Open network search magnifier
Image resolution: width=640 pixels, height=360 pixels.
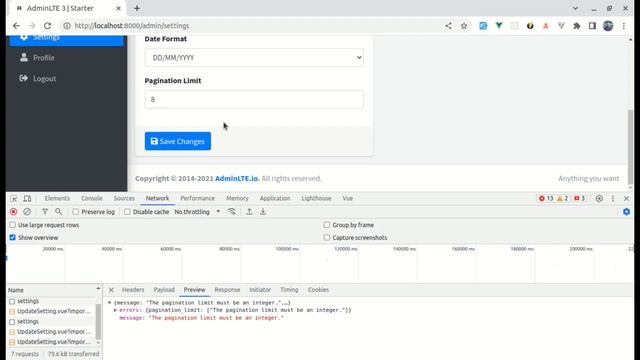click(58, 212)
